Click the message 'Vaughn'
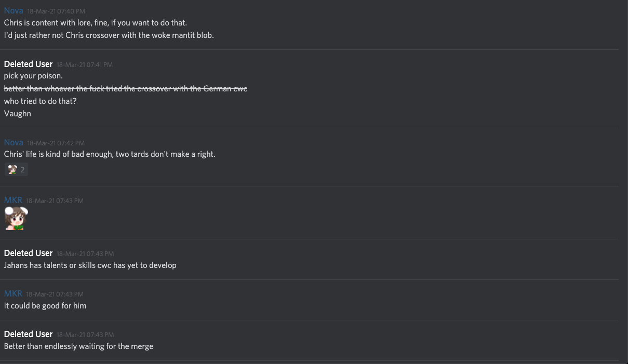 pyautogui.click(x=18, y=114)
